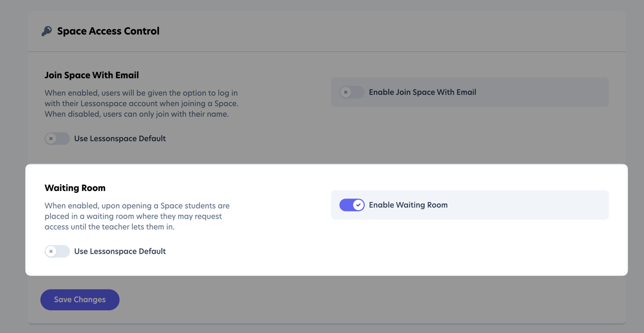
Task: Click the "Join Space With Email" section heading
Action: point(92,75)
